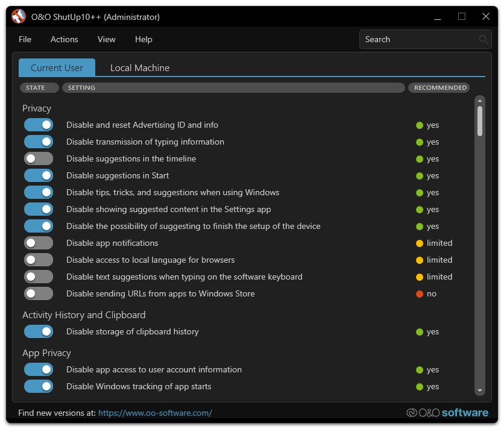Click the vertical scrollbar thumb
Image resolution: width=504 pixels, height=429 pixels.
(x=480, y=121)
